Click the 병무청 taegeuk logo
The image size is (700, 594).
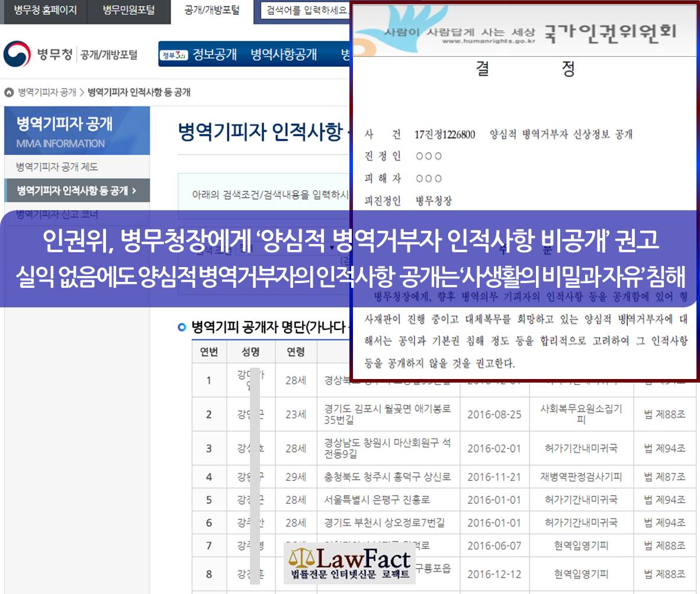coord(17,54)
